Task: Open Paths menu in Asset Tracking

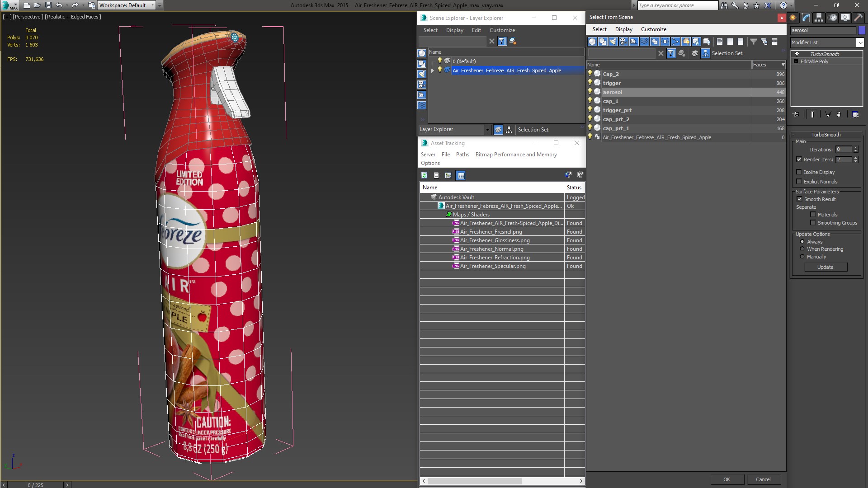Action: [462, 155]
